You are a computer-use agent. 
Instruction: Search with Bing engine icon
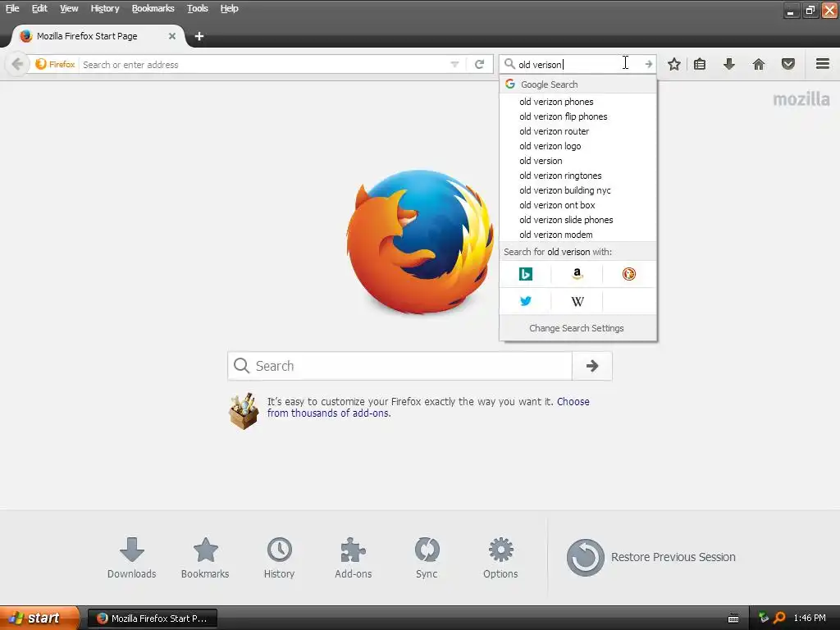[x=526, y=274]
